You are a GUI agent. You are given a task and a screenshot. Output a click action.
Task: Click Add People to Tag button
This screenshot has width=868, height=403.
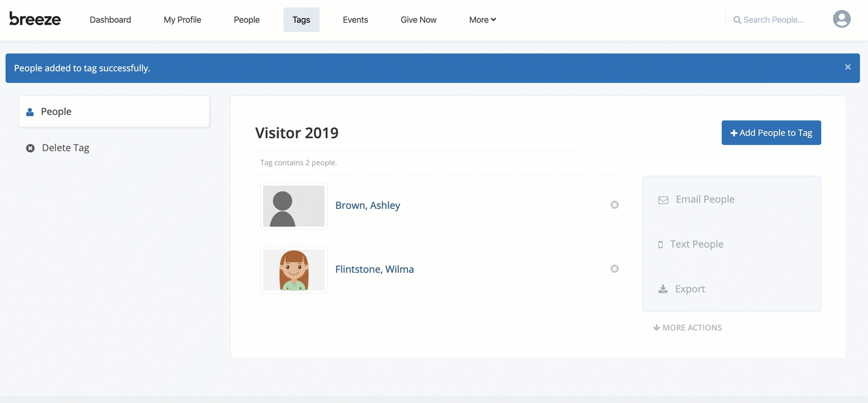click(771, 133)
